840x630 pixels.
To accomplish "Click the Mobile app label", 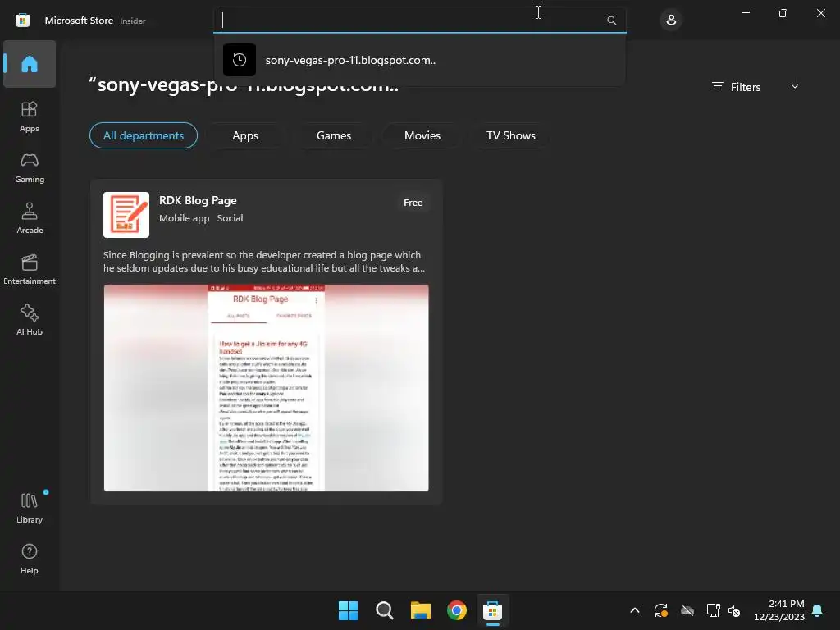I will pyautogui.click(x=185, y=218).
